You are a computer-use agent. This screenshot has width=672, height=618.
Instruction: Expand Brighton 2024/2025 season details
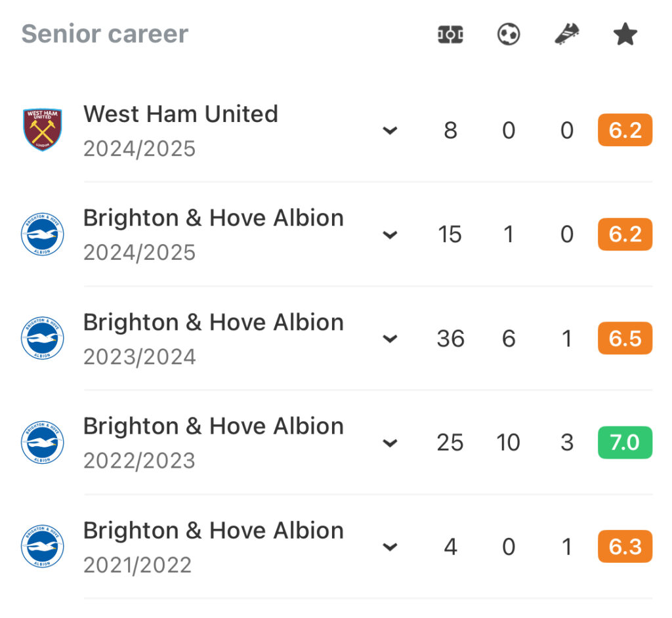pos(390,234)
